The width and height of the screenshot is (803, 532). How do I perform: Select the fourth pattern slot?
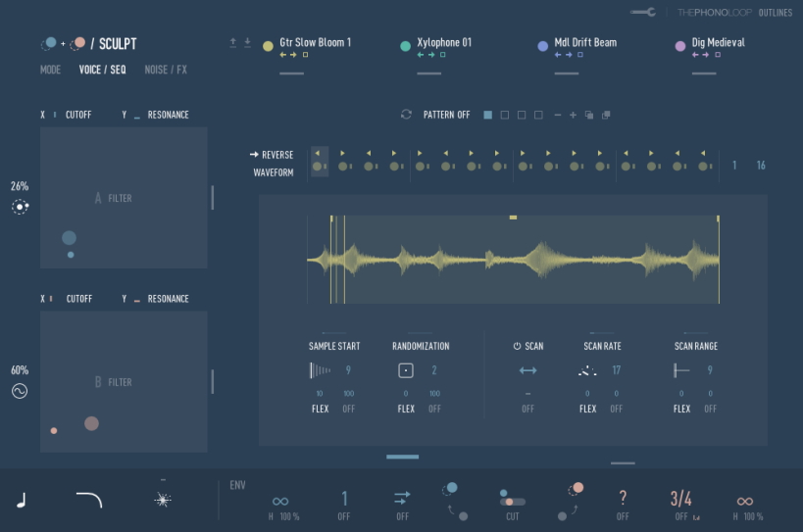[x=538, y=115]
